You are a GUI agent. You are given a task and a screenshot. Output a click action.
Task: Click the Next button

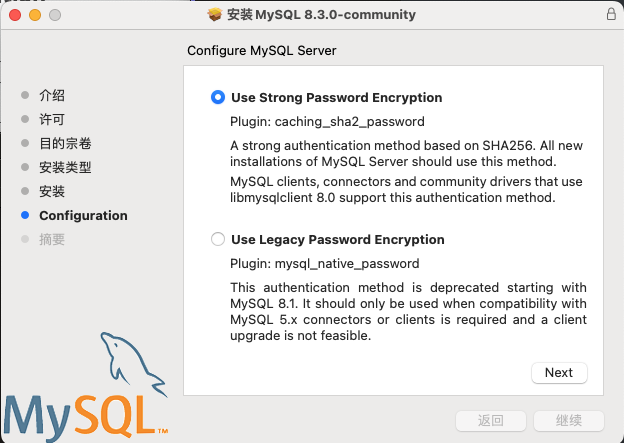pyautogui.click(x=558, y=372)
